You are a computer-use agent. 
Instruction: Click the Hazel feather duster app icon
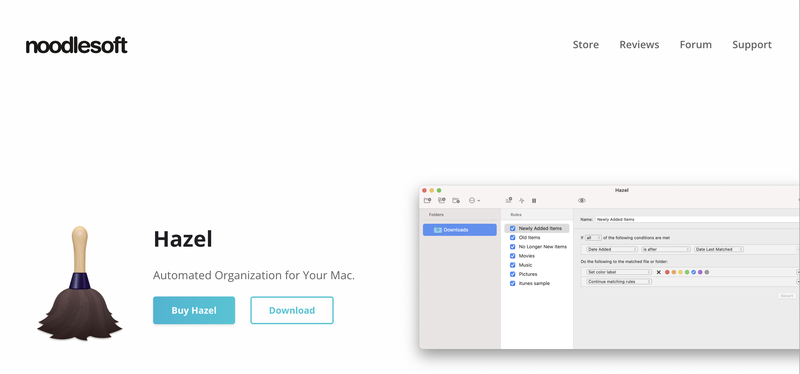coord(80,283)
